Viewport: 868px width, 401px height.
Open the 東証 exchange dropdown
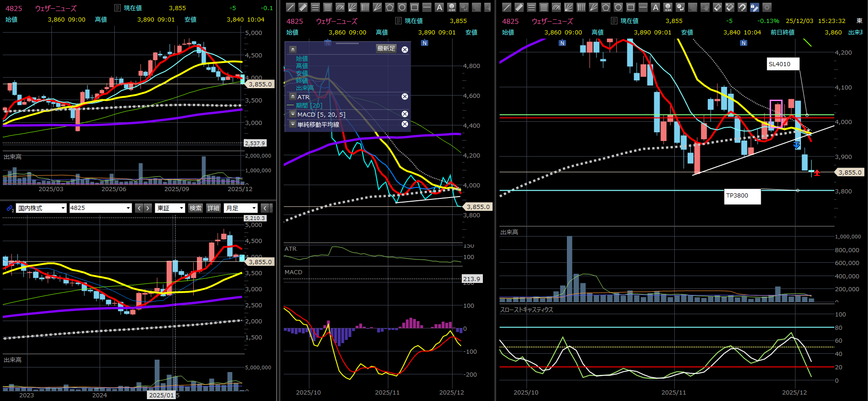point(170,208)
